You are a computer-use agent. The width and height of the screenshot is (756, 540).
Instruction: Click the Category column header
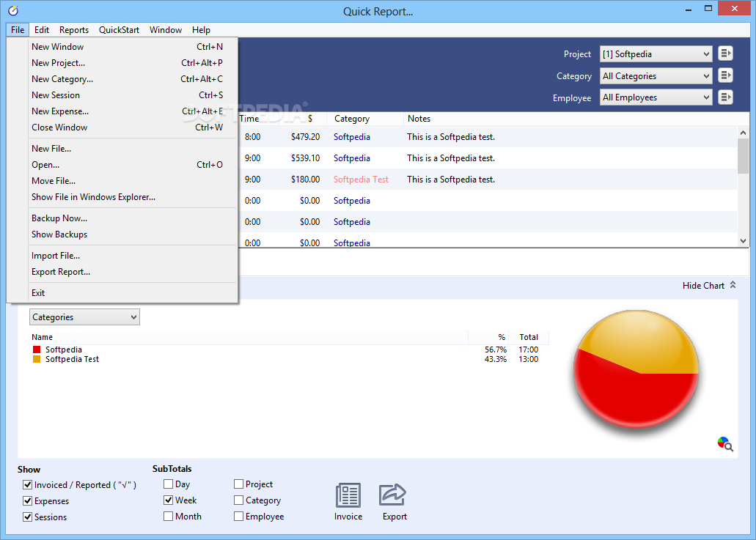pos(365,119)
